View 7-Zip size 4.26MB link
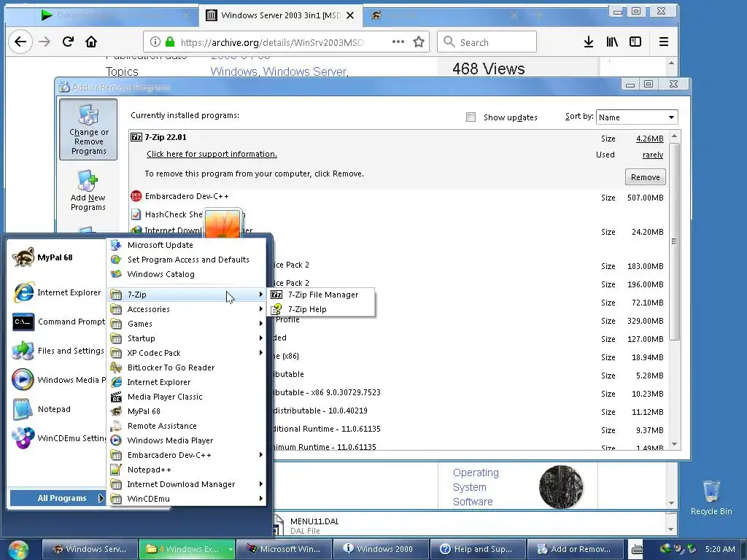This screenshot has width=747, height=560. pos(650,139)
